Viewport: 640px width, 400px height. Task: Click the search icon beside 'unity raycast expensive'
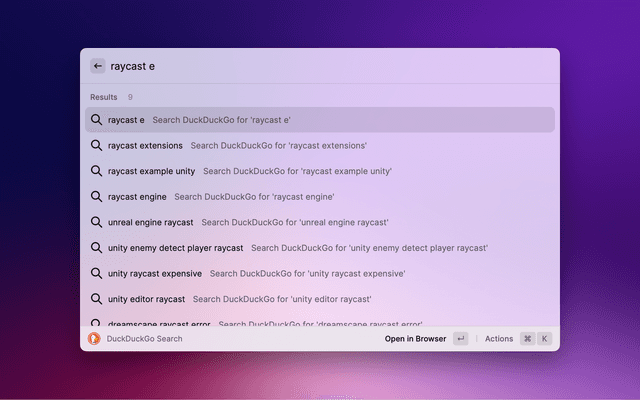click(97, 273)
